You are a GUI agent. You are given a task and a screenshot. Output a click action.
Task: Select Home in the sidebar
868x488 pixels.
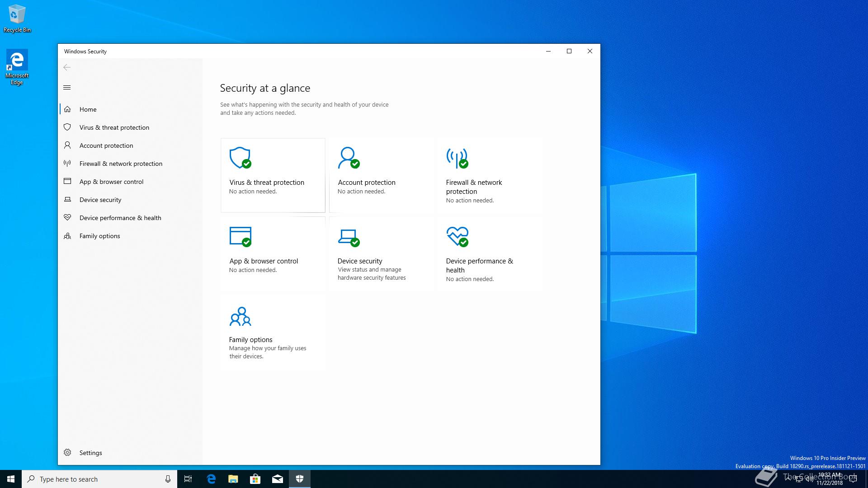[x=88, y=109]
